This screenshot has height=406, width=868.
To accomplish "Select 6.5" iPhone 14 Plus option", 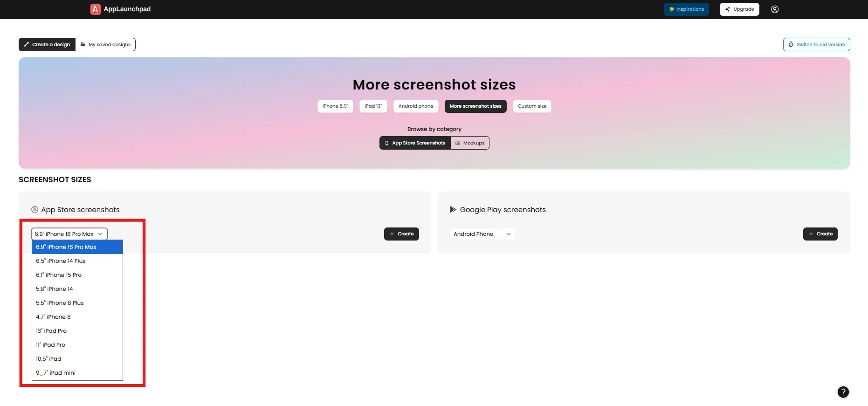I will [77, 261].
